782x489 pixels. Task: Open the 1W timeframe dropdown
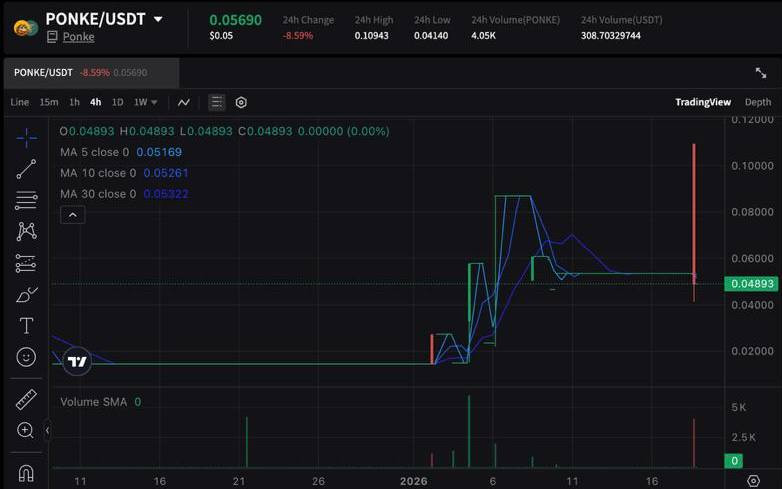pyautogui.click(x=146, y=102)
